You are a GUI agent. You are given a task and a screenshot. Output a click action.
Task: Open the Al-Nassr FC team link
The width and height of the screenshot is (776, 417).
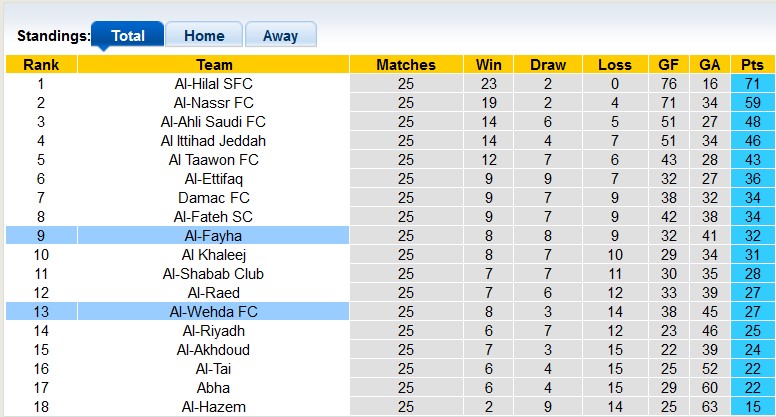click(213, 103)
